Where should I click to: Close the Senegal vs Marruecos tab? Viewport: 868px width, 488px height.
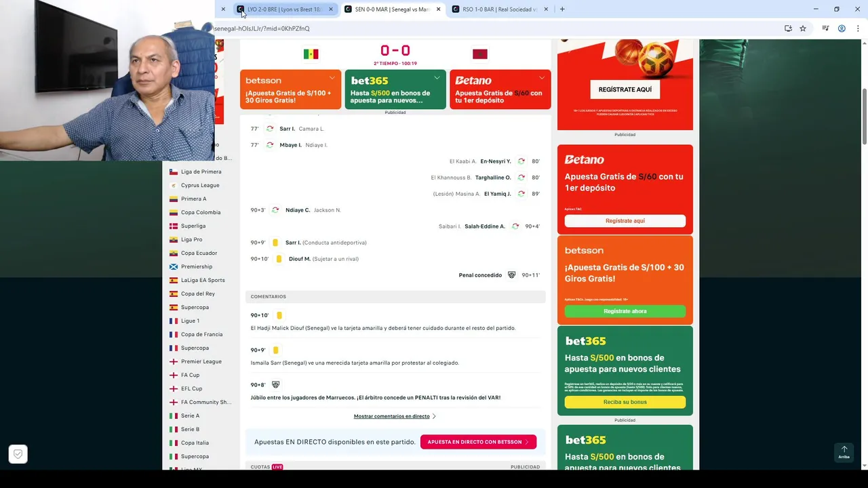tap(438, 9)
